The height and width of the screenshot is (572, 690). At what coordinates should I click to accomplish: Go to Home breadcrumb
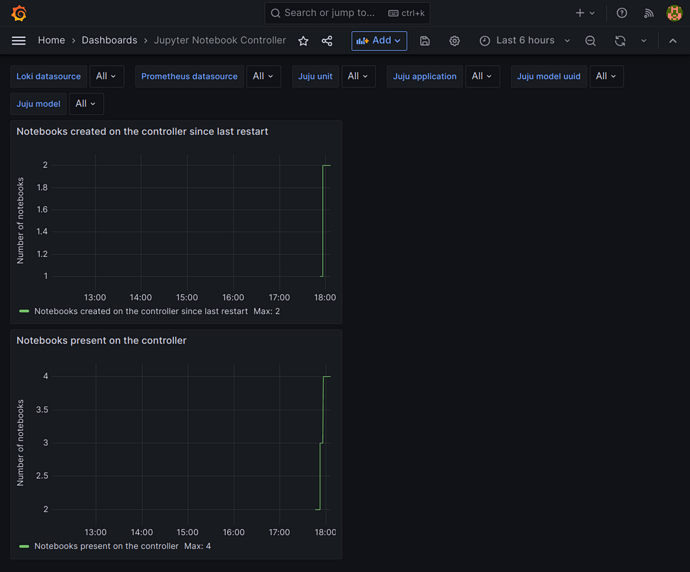click(51, 40)
